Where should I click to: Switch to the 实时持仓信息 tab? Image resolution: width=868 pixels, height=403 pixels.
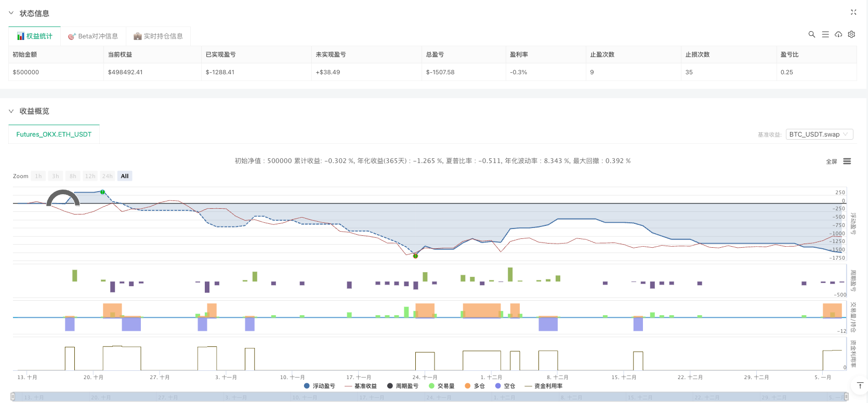click(x=158, y=36)
